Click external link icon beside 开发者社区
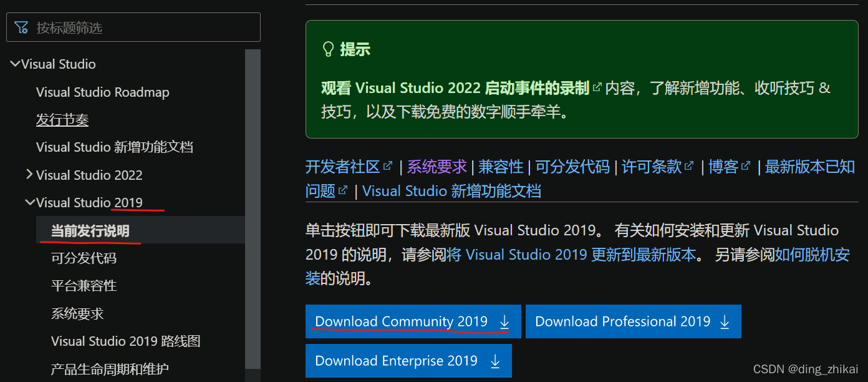Screen dimensions: 868x382 [388, 166]
